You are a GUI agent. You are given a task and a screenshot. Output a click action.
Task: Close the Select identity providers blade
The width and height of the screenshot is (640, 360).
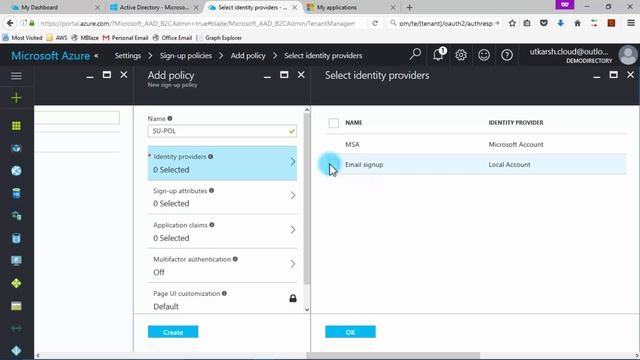pos(630,75)
